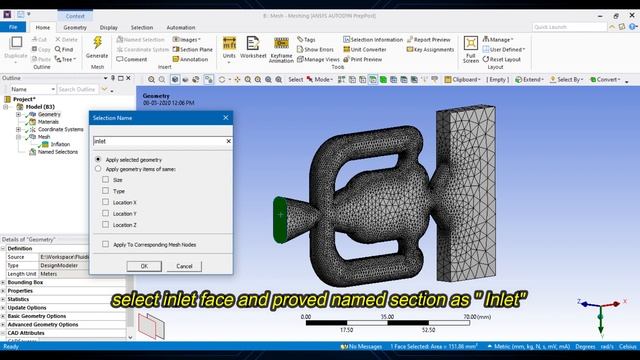640x360 pixels.
Task: Switch to Full Screen mode
Action: [471, 49]
